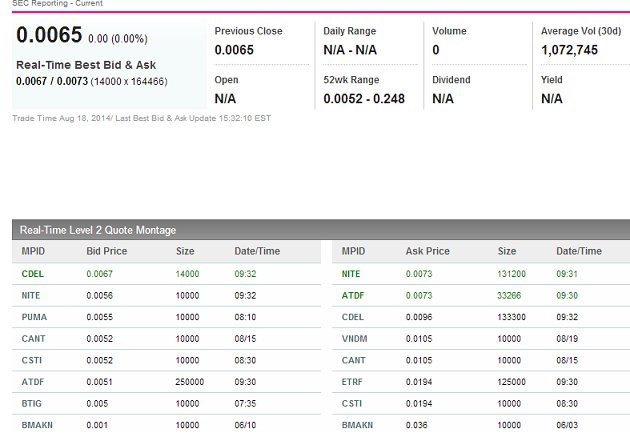630x441 pixels.
Task: Click the NITE ask row MPID
Action: pos(351,274)
